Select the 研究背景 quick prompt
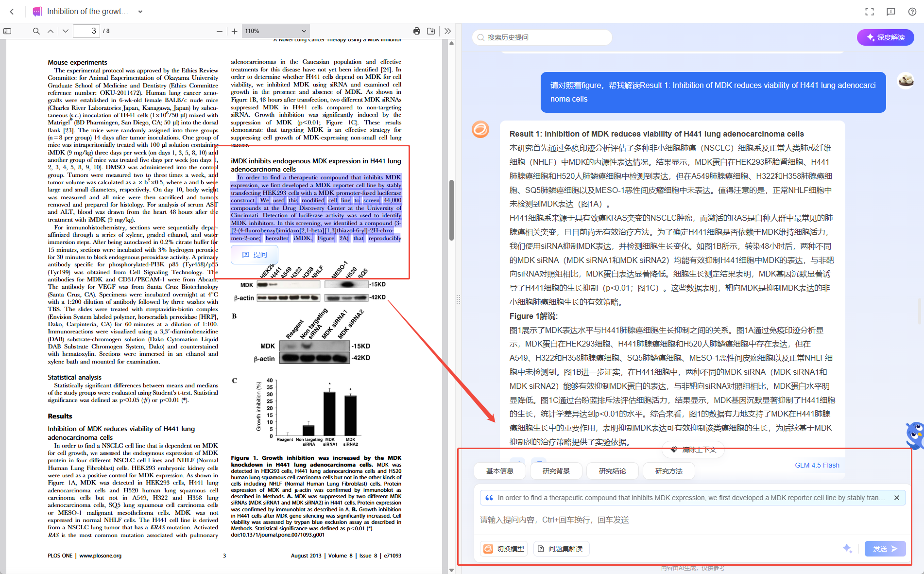The height and width of the screenshot is (574, 924). pos(556,471)
